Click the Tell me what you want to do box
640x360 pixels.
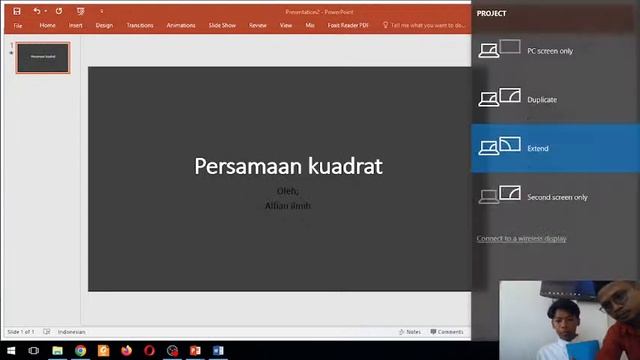424,25
